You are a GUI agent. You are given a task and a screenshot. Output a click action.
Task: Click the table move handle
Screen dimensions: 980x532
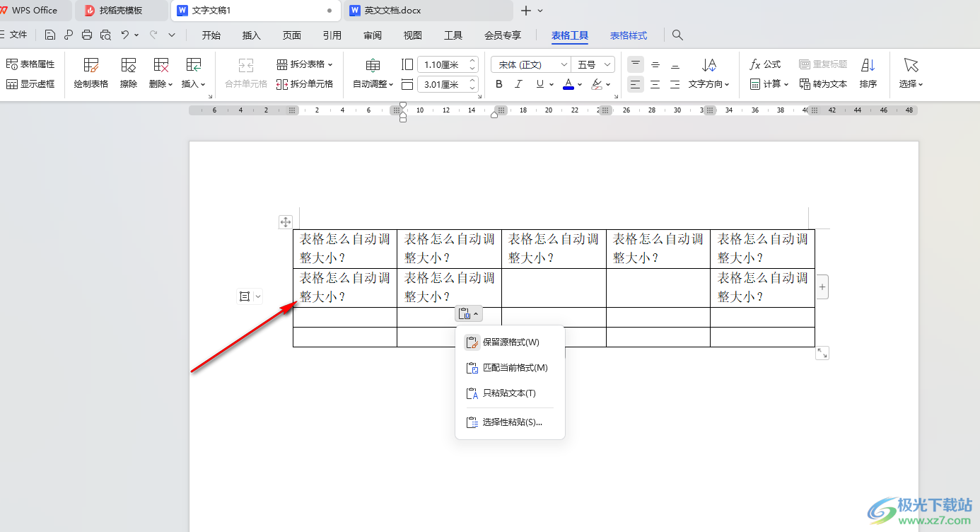(x=286, y=222)
